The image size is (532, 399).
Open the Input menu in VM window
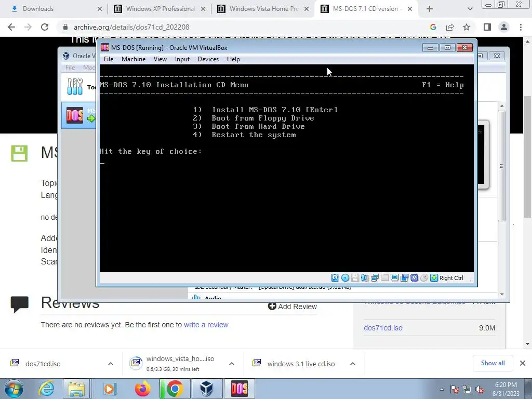pyautogui.click(x=182, y=59)
